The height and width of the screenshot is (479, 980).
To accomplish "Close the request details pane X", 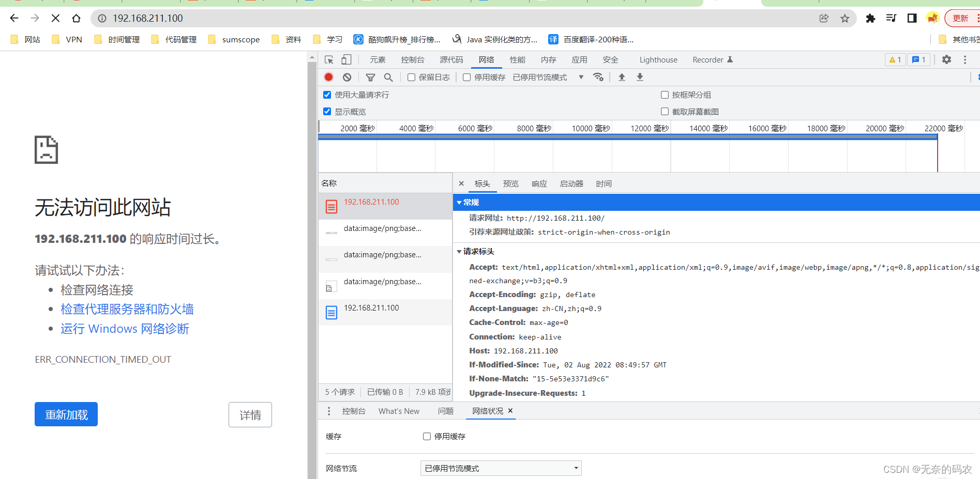I will point(461,183).
